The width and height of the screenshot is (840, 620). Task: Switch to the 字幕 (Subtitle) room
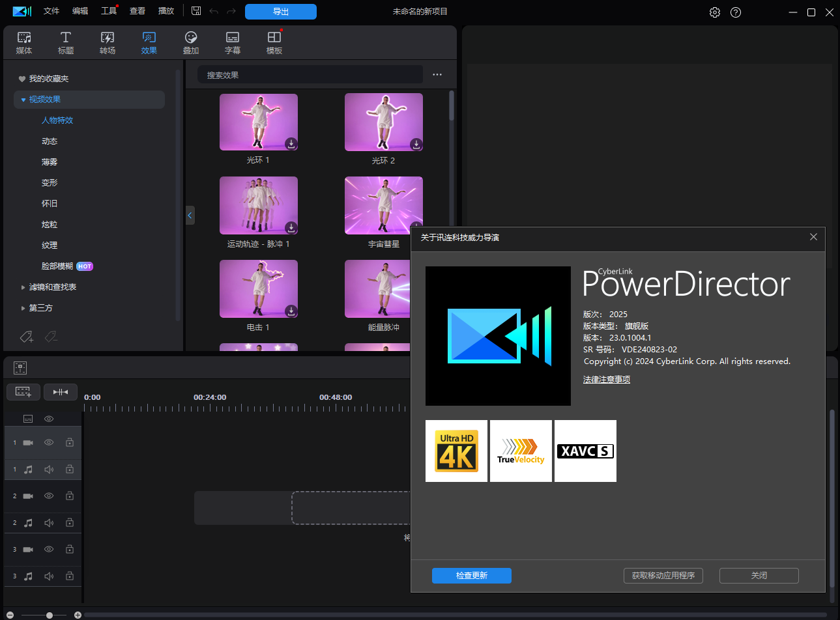coord(233,42)
